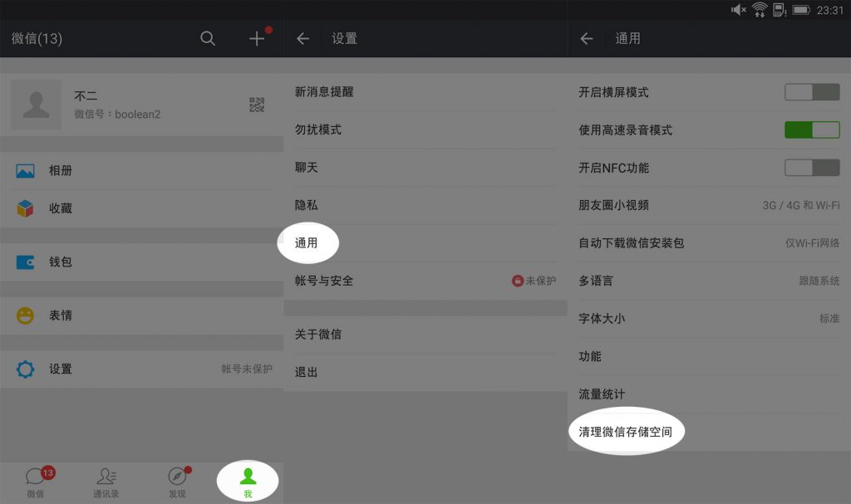Open the profile QR code icon
This screenshot has width=851, height=504.
click(x=257, y=105)
